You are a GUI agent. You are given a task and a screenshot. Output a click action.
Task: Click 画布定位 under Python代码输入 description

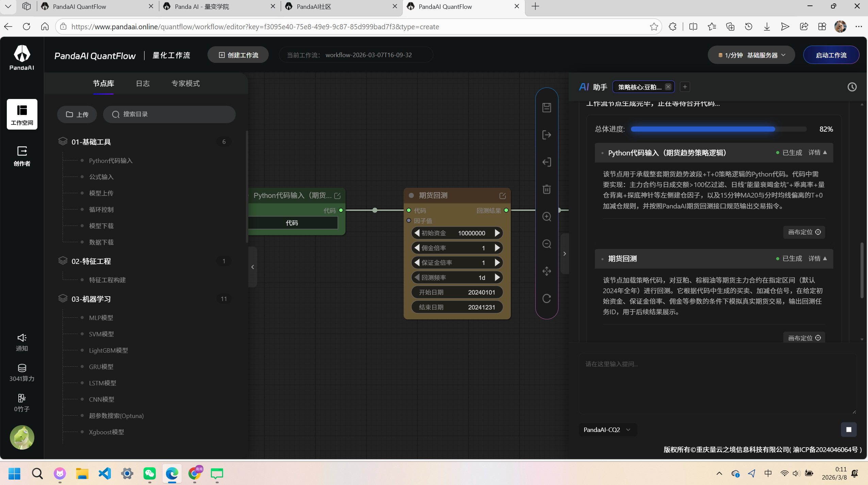coord(804,232)
